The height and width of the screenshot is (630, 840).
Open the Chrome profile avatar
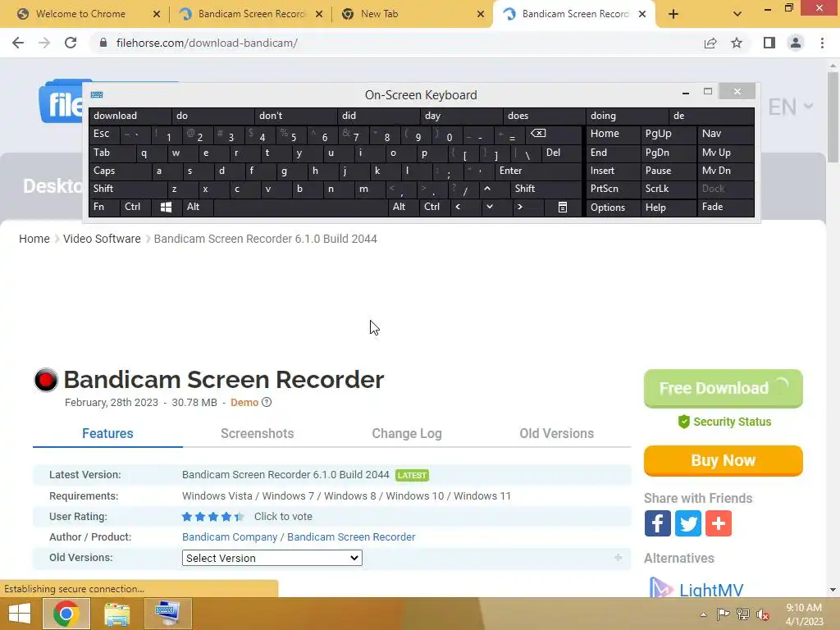coord(796,43)
